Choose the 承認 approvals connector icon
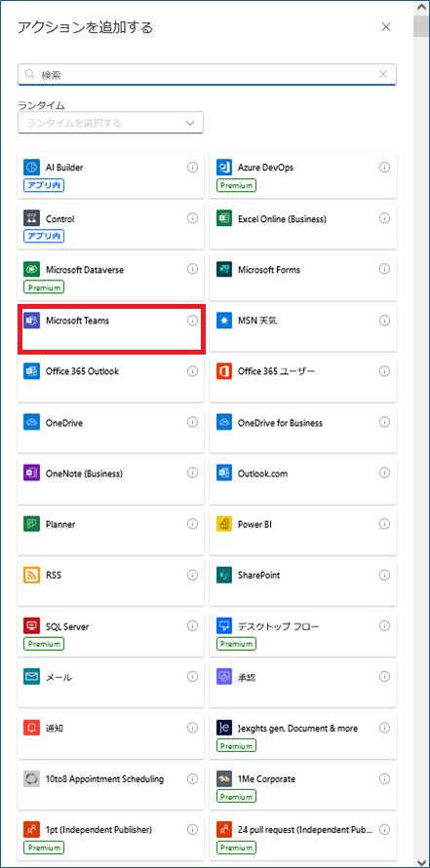The width and height of the screenshot is (430, 868). point(224,677)
